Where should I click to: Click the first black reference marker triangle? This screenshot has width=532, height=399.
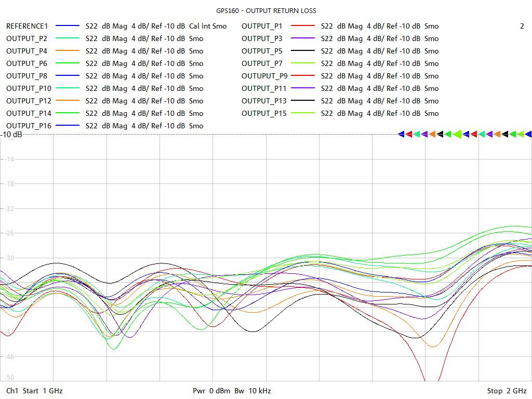pos(441,135)
